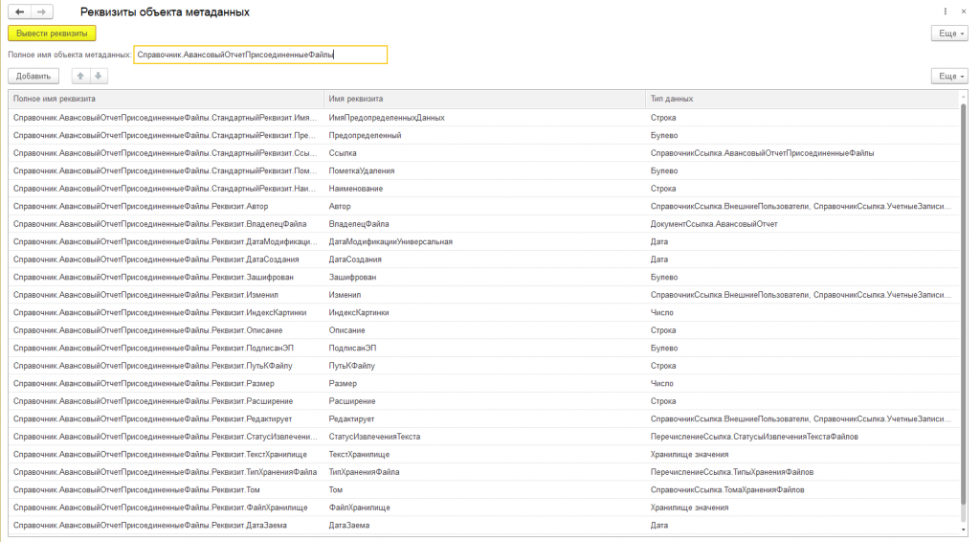Select the Описание name cell

[x=484, y=330]
